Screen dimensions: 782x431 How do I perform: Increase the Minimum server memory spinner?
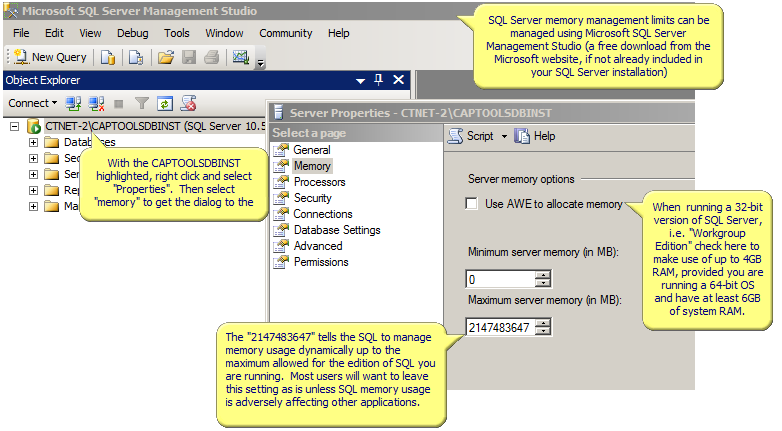pyautogui.click(x=543, y=275)
